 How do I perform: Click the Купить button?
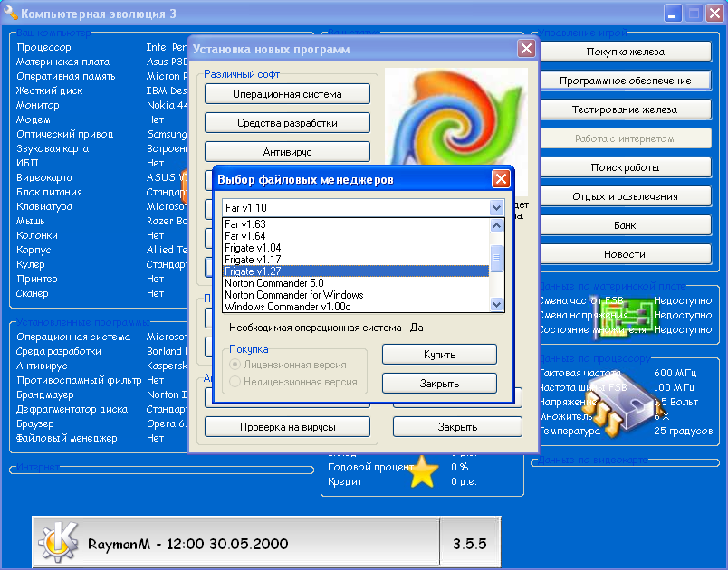click(x=439, y=355)
